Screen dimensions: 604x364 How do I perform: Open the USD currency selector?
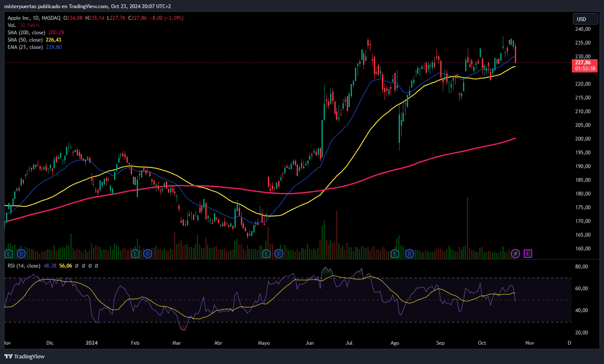[585, 19]
